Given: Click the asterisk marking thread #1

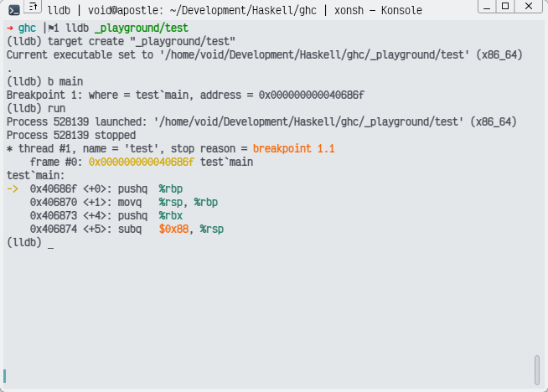Looking at the screenshot, I should (9, 148).
